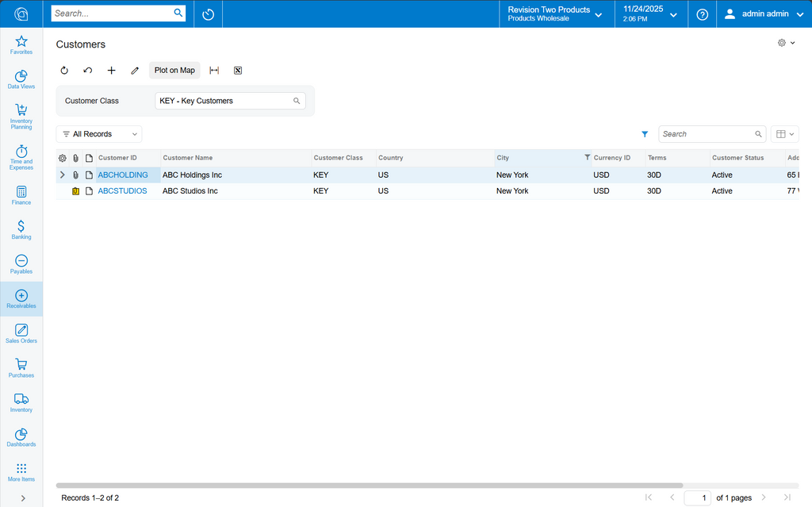Open the All Records filter dropdown
Viewport: 812px width, 507px height.
(x=99, y=134)
